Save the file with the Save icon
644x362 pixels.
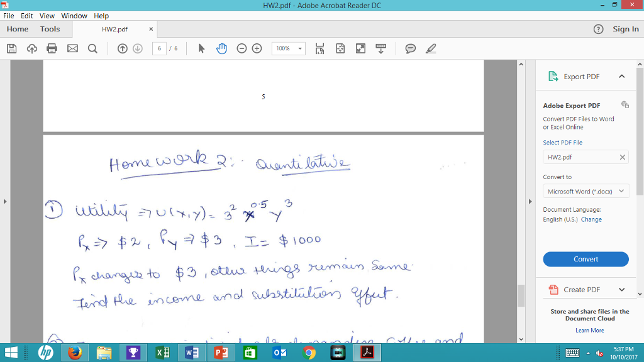[11, 48]
